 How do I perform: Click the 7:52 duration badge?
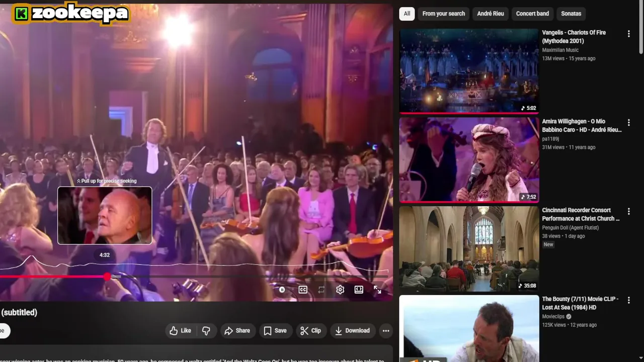(x=528, y=197)
